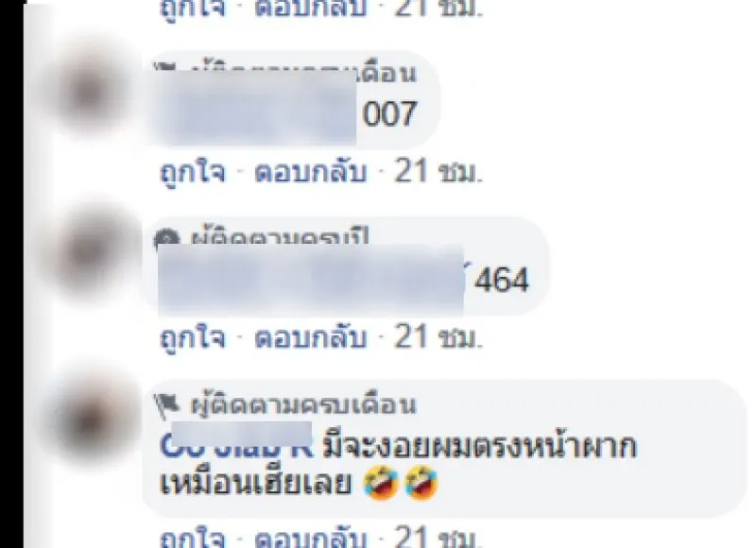Like the comment ending in 007
This screenshot has height=548, width=756.
[193, 172]
